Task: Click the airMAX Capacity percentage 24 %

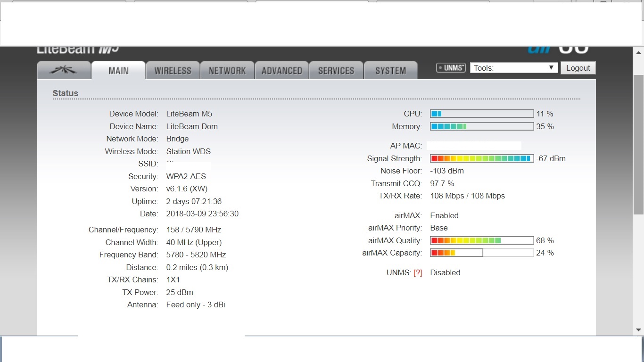Action: (545, 253)
